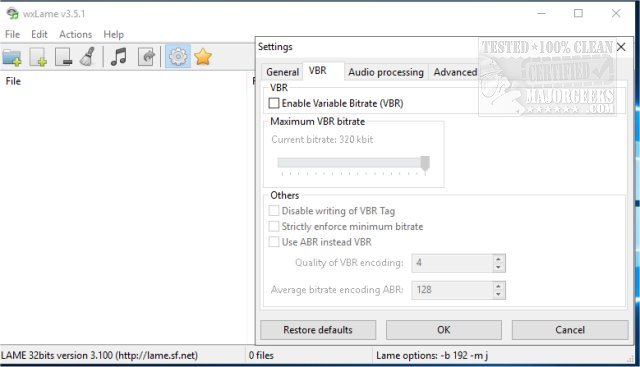Switch to the Audio processing tab
The image size is (640, 367).
point(386,72)
